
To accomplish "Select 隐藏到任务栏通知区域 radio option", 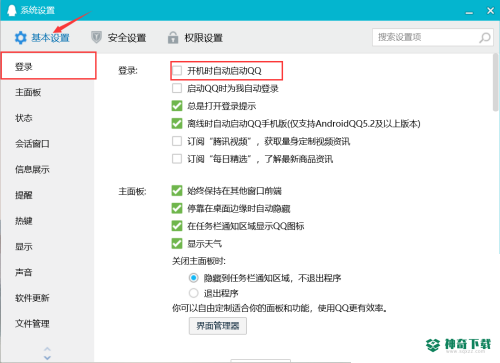I will pyautogui.click(x=194, y=278).
